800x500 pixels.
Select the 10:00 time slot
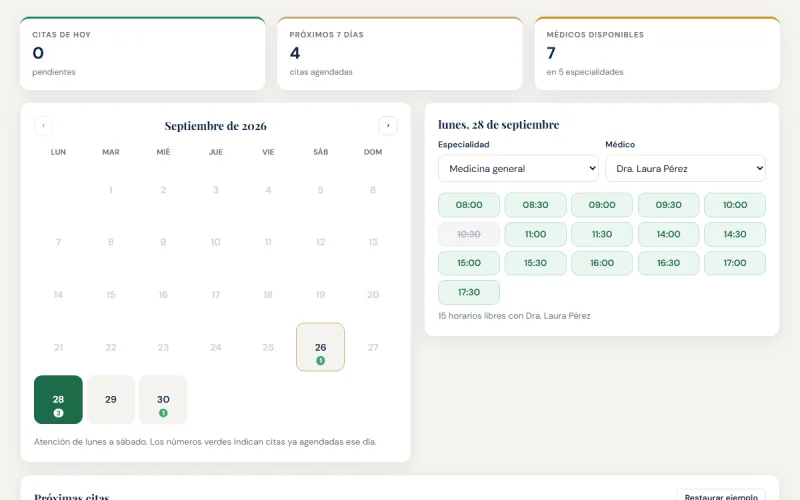click(735, 205)
